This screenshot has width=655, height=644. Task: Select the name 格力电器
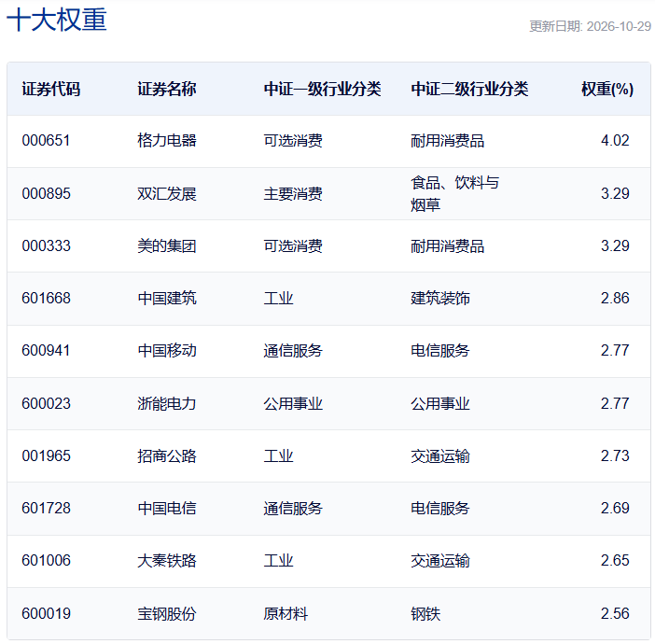click(167, 140)
